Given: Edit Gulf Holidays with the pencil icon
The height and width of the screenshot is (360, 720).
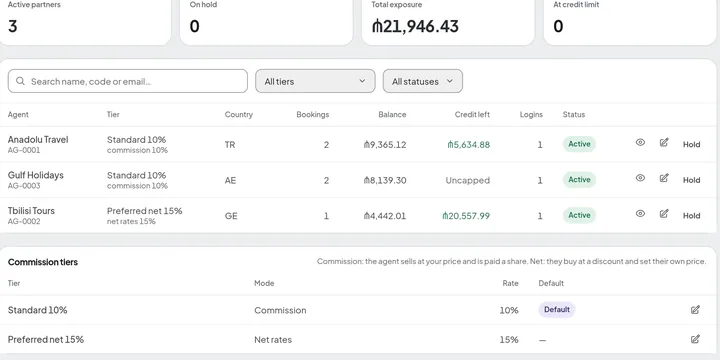Looking at the screenshot, I should click(x=664, y=178).
